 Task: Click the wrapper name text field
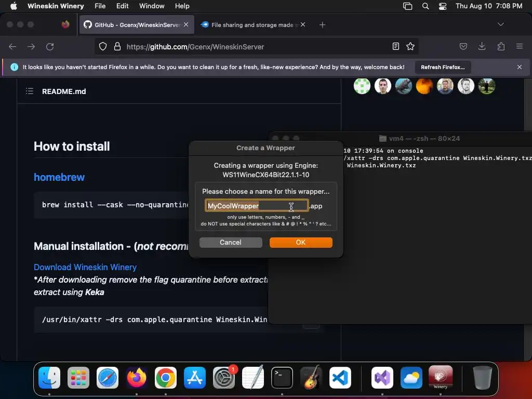tap(257, 206)
